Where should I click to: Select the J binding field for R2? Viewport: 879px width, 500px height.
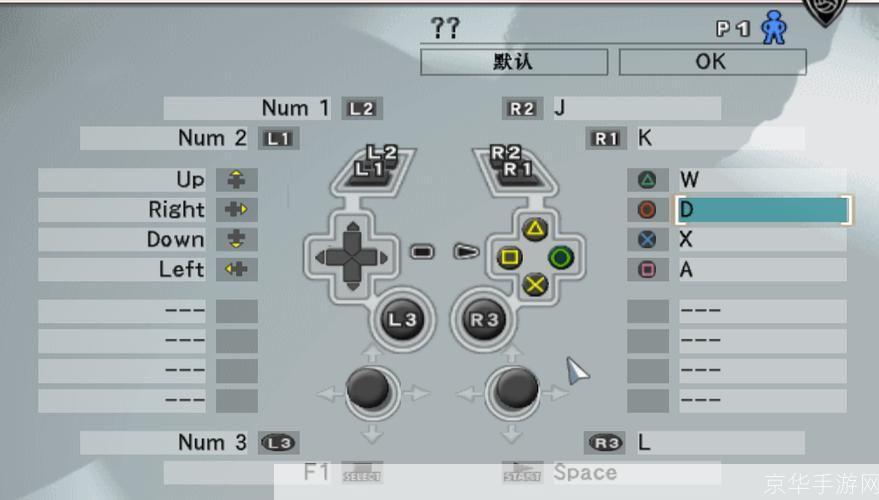click(x=637, y=108)
